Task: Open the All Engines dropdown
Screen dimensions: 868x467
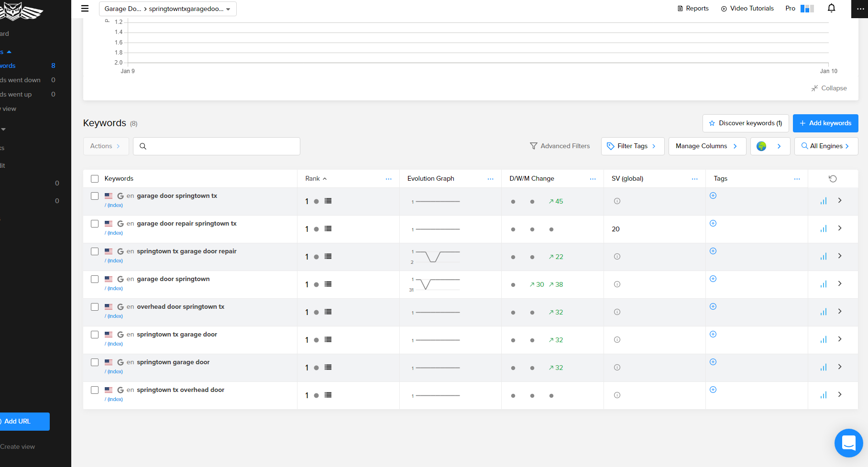Action: click(x=826, y=146)
